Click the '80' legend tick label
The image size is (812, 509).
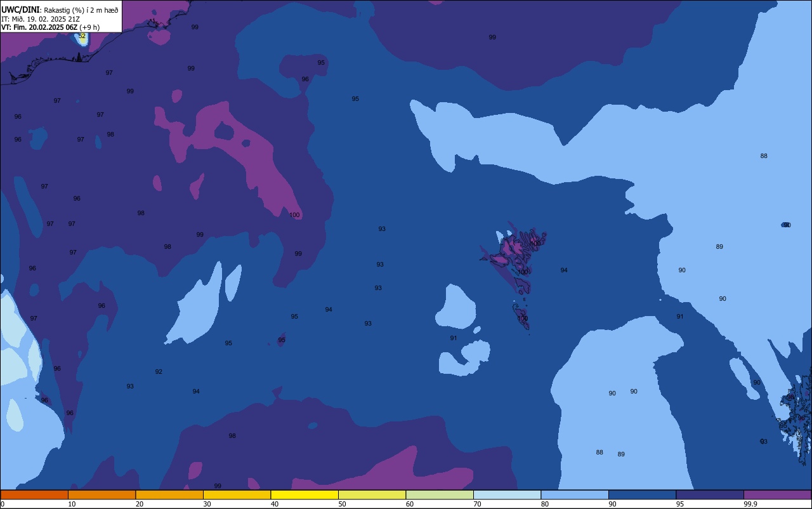(545, 504)
